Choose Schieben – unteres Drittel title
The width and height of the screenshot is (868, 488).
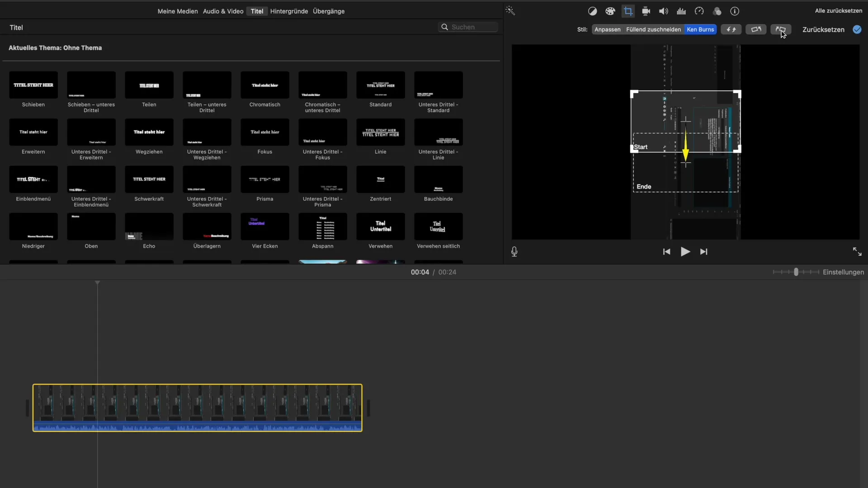[91, 85]
